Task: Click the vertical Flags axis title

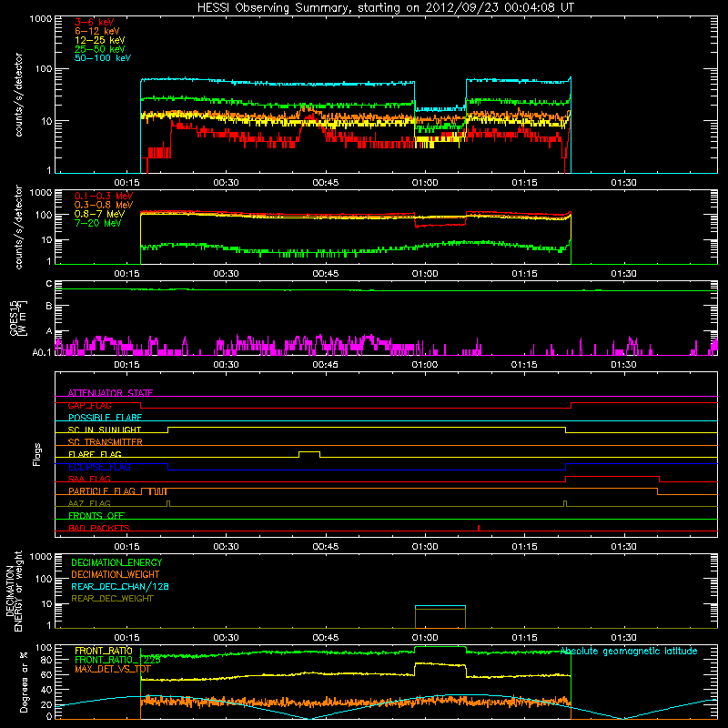Action: pyautogui.click(x=37, y=454)
